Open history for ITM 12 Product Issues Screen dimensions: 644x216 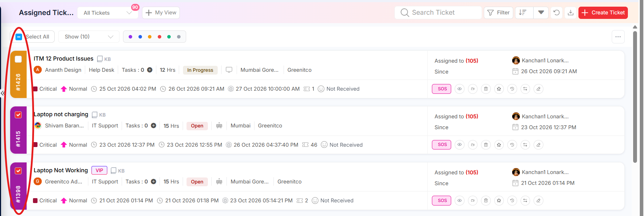coord(512,89)
